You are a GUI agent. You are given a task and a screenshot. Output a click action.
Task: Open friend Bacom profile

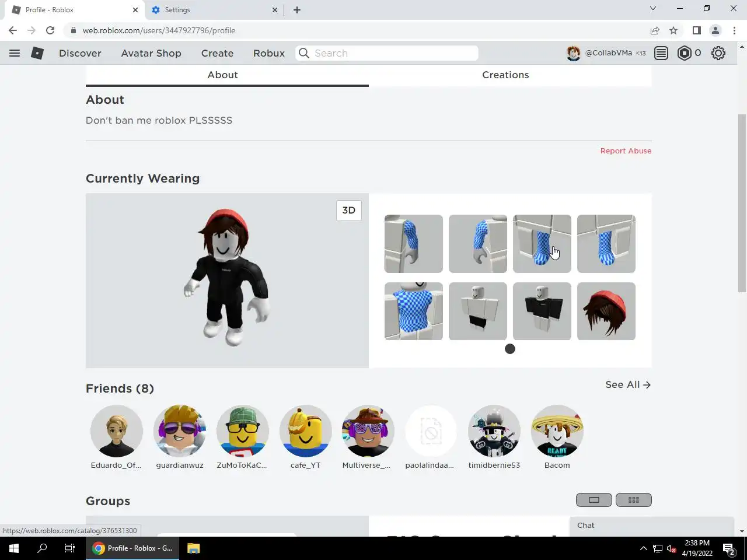pos(557,431)
